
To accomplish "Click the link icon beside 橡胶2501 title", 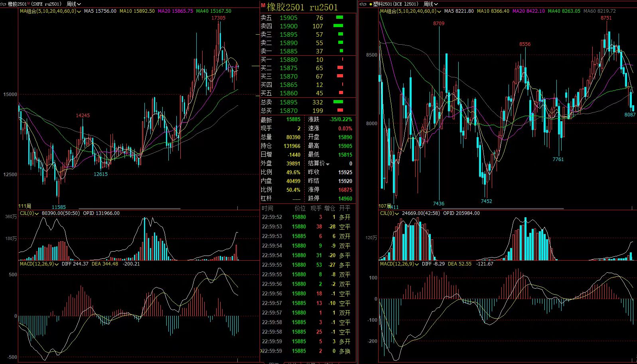I will (4, 4).
